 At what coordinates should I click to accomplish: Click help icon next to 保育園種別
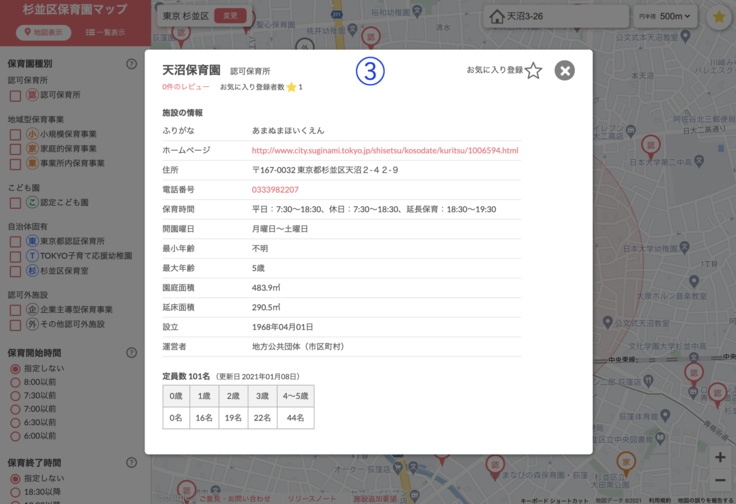[131, 64]
